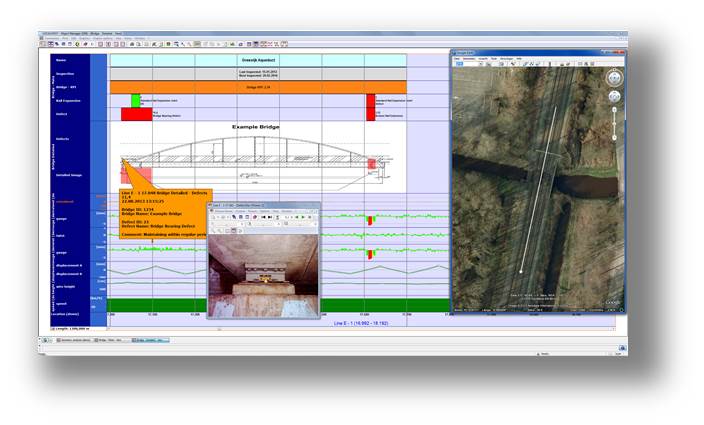
Task: Click the red exceedance marker in the upper gauge track
Action: 370,220
